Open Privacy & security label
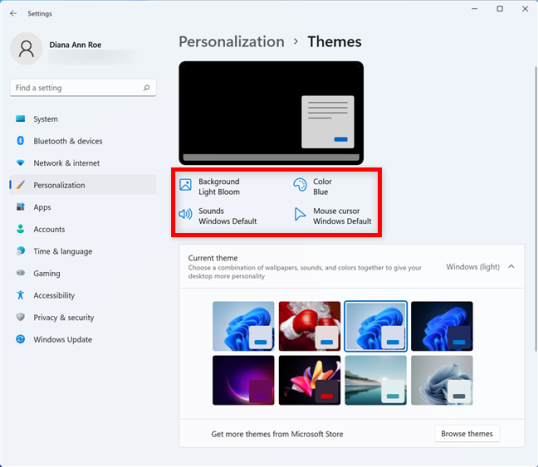Image resolution: width=538 pixels, height=467 pixels. [x=64, y=317]
